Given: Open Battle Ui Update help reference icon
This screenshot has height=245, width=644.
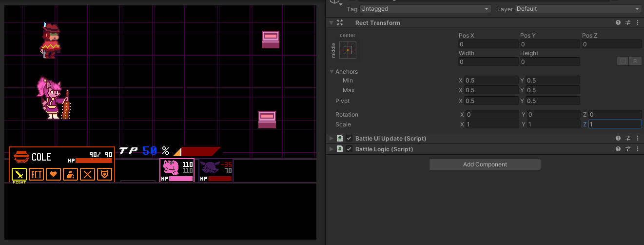Looking at the screenshot, I should pos(618,139).
